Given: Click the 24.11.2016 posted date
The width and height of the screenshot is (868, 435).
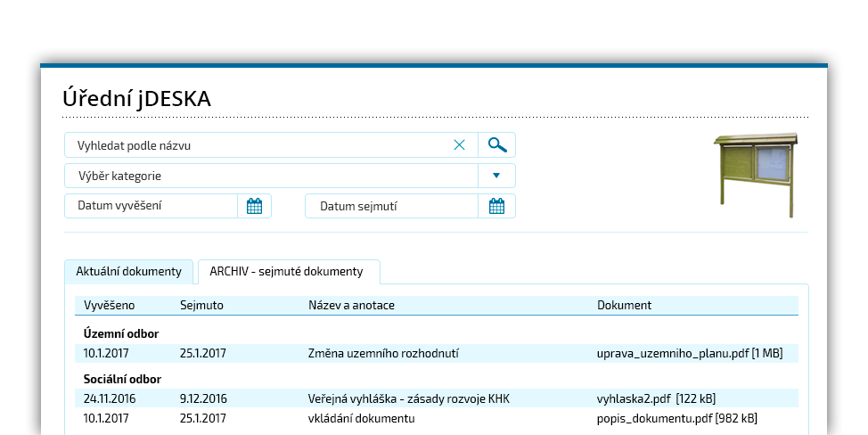Looking at the screenshot, I should tap(109, 399).
